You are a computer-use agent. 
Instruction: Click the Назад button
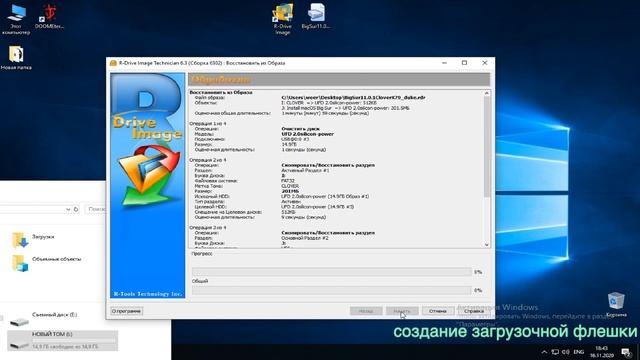pos(366,311)
